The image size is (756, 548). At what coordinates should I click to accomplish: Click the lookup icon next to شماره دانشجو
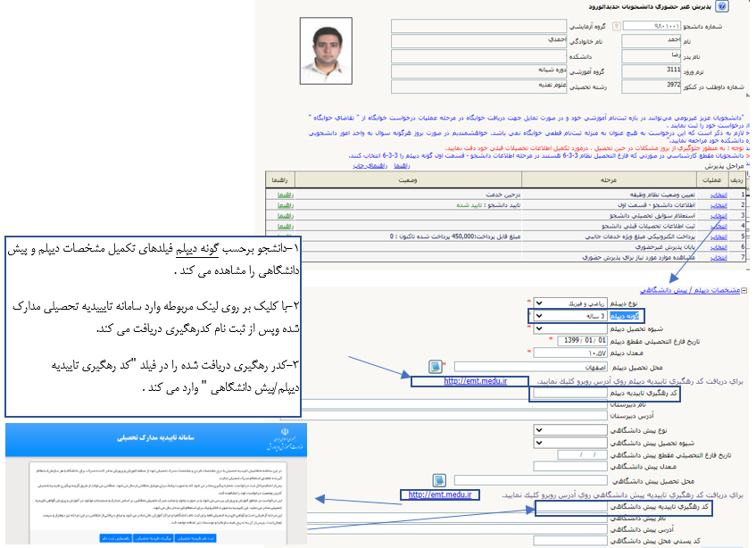click(616, 26)
